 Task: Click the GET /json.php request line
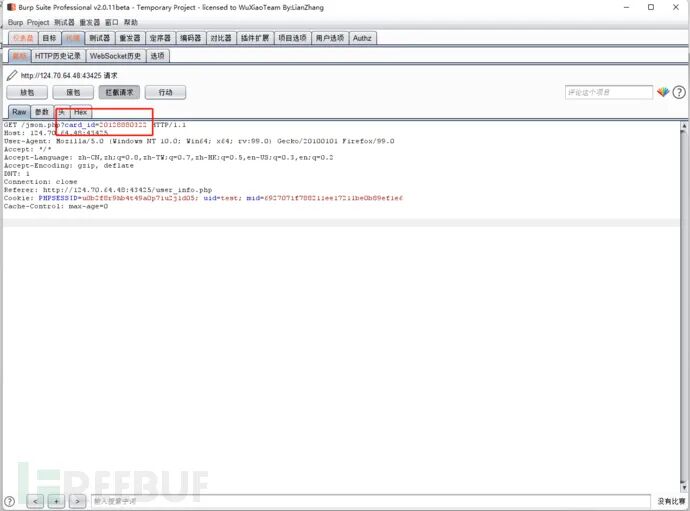95,125
